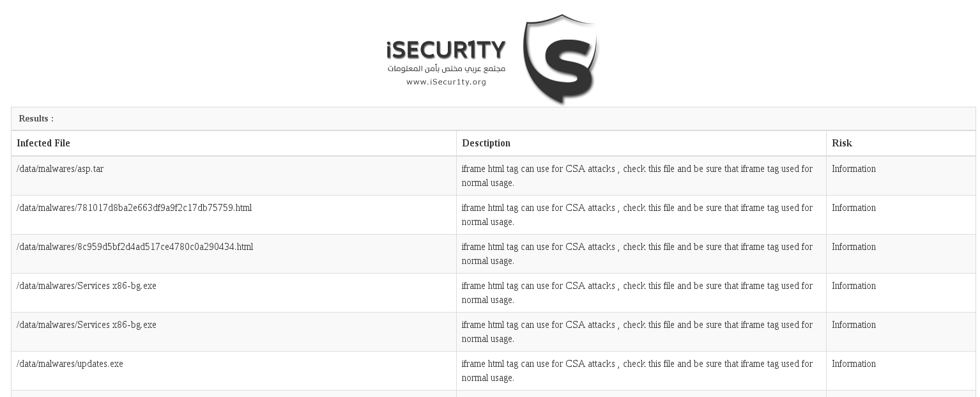Click the description for 8c959d5bf2d4ad517ce4780c0a290434.html
This screenshot has width=980, height=397.
(x=637, y=254)
